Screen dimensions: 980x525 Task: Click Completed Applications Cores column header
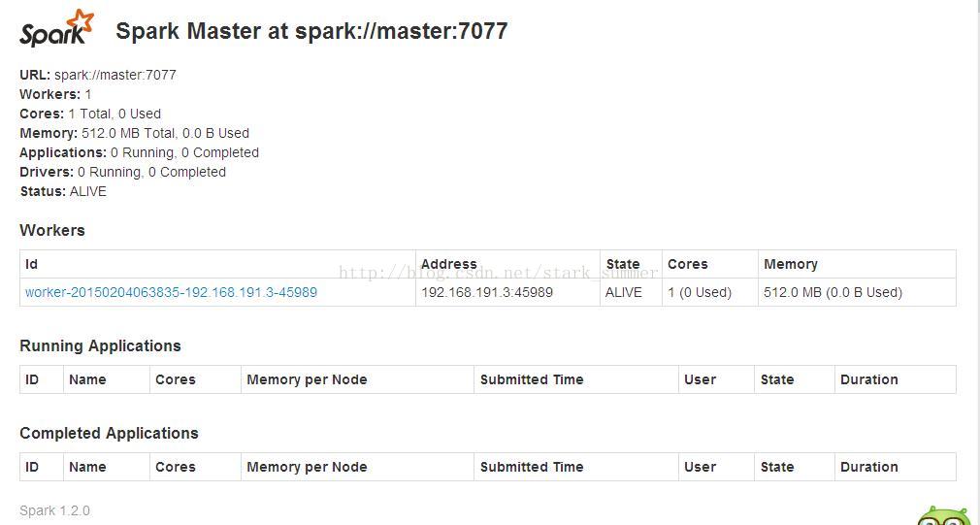175,467
